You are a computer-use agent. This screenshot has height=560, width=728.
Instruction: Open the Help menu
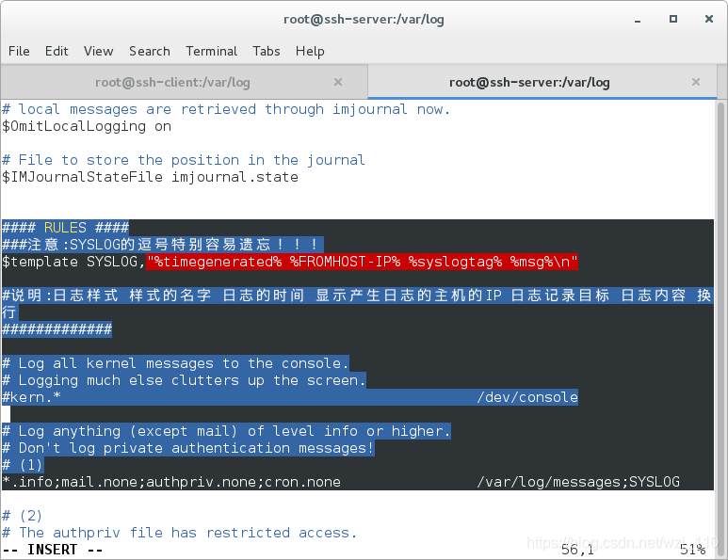310,51
